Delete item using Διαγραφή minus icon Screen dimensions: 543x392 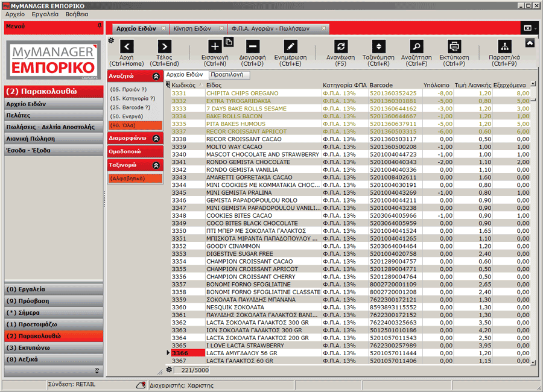(x=252, y=46)
